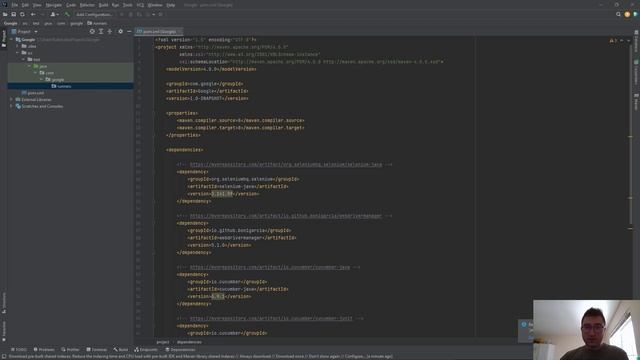The width and height of the screenshot is (640, 360).
Task: Click the Synchronize reload toolbar icon
Action: (22, 14)
